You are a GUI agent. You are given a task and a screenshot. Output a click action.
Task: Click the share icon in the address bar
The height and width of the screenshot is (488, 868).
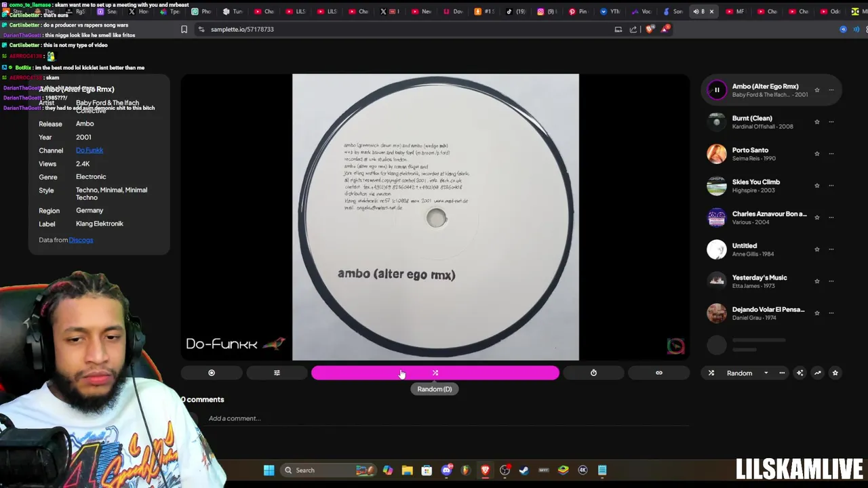[x=633, y=29]
